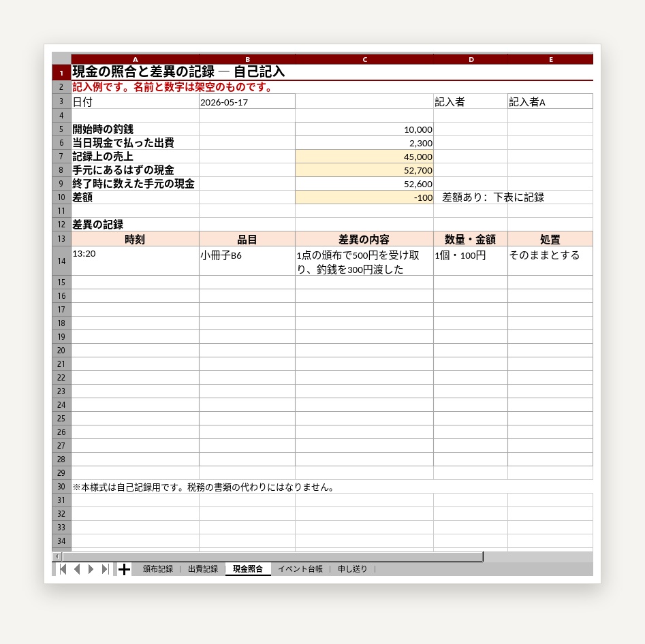Image resolution: width=645 pixels, height=644 pixels.
Task: Open the 申し送り sheet tab
Action: pyautogui.click(x=353, y=569)
